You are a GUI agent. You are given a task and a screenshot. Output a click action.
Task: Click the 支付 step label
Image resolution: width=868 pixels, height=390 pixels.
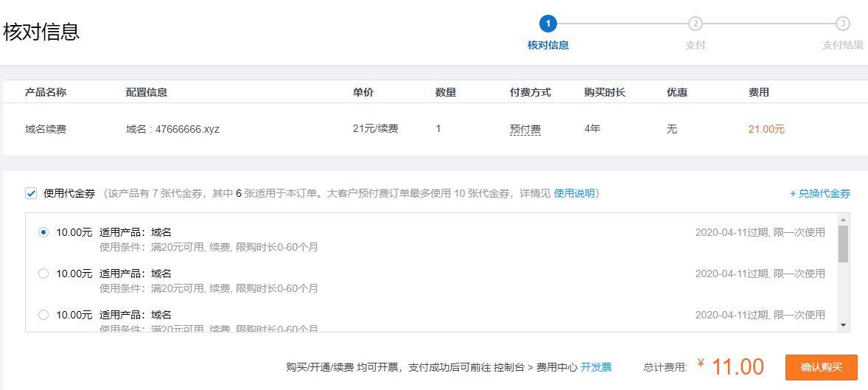pos(695,45)
